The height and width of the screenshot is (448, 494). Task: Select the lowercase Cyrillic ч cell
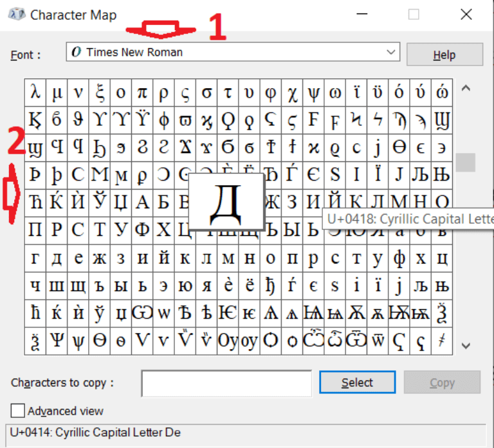(35, 286)
